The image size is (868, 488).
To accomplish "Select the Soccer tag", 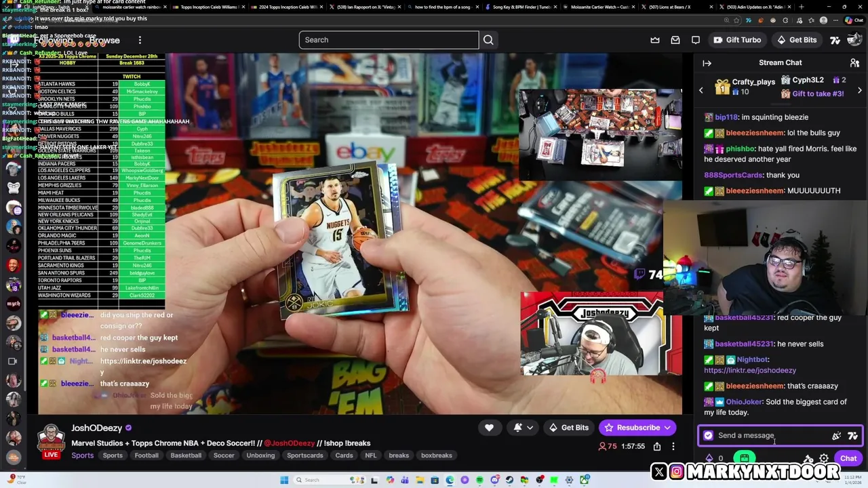I will (224, 455).
